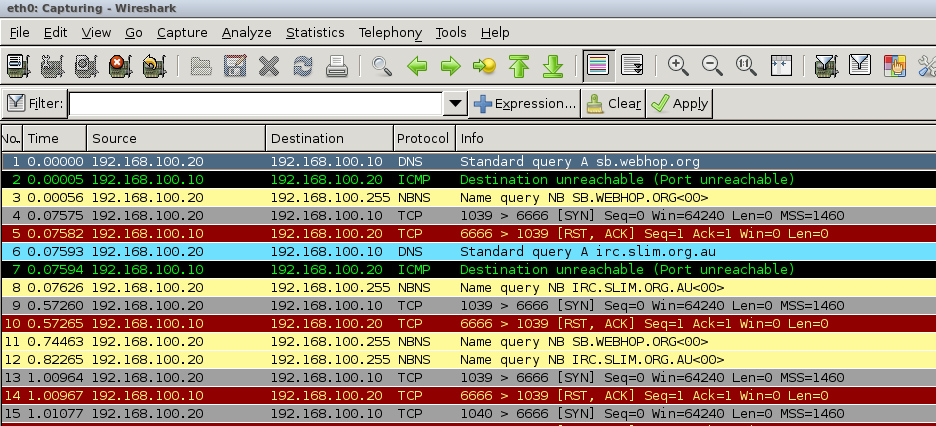The image size is (936, 426).
Task: Open the capture options icon
Action: (52, 65)
